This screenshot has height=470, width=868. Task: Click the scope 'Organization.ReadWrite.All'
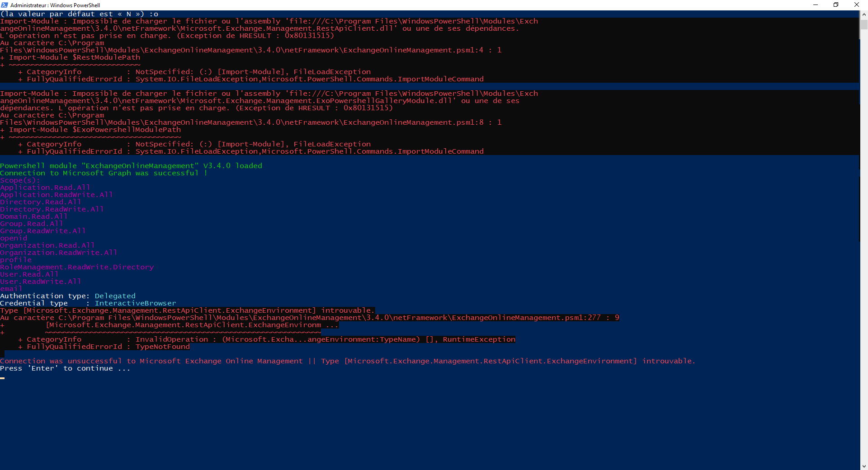click(59, 253)
